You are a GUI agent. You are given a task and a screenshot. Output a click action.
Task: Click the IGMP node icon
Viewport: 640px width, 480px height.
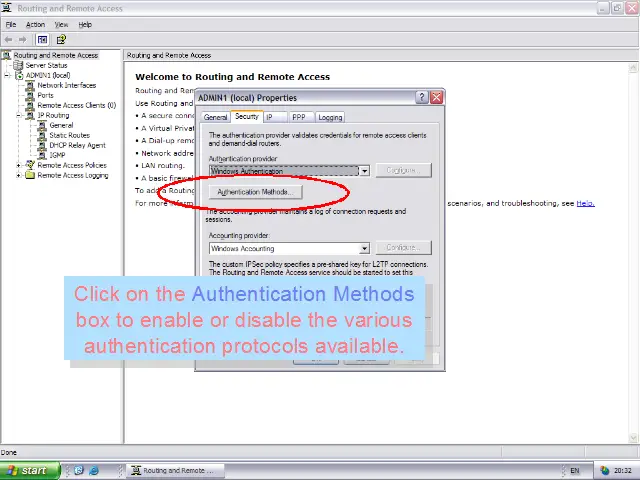click(x=42, y=156)
